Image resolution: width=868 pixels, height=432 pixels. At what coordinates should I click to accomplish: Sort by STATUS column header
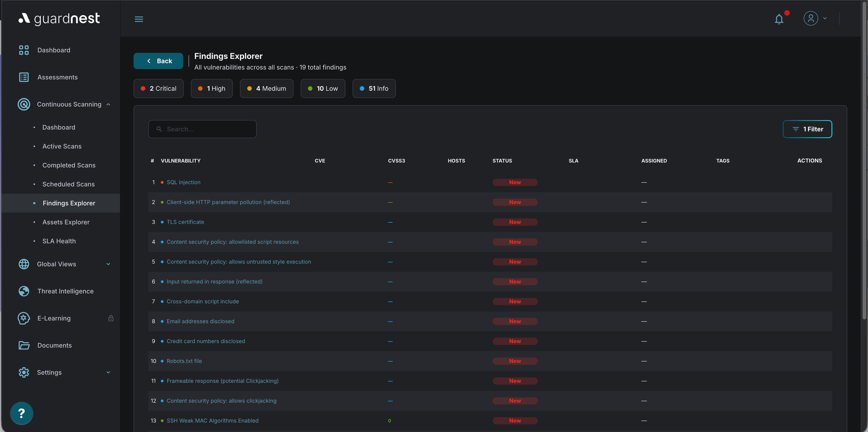[502, 161]
